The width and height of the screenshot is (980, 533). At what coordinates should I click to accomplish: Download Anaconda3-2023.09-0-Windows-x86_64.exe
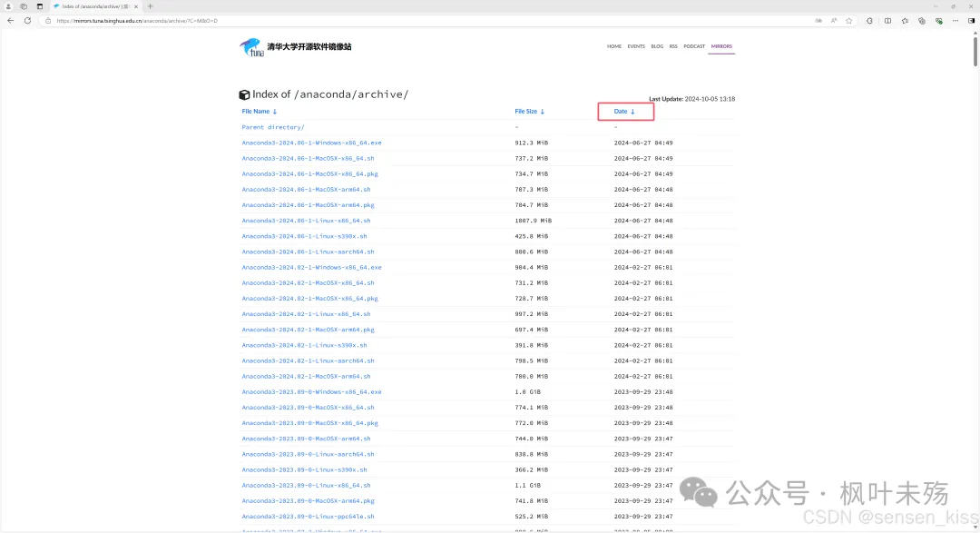pos(311,392)
